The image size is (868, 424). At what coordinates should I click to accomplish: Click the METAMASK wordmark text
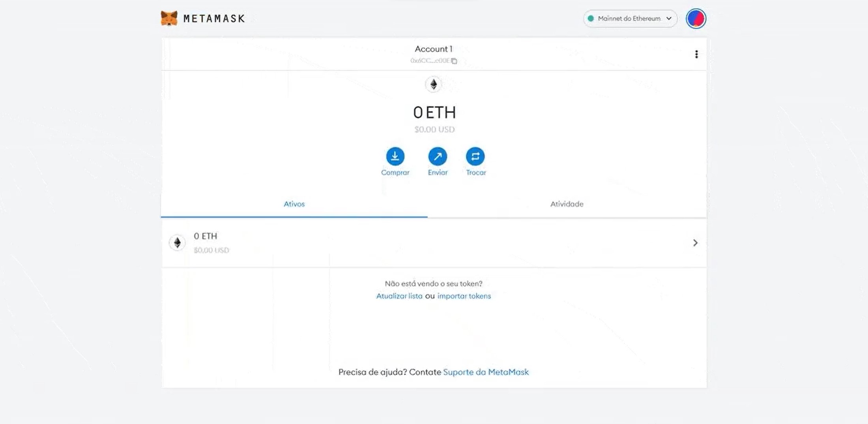pyautogui.click(x=214, y=19)
